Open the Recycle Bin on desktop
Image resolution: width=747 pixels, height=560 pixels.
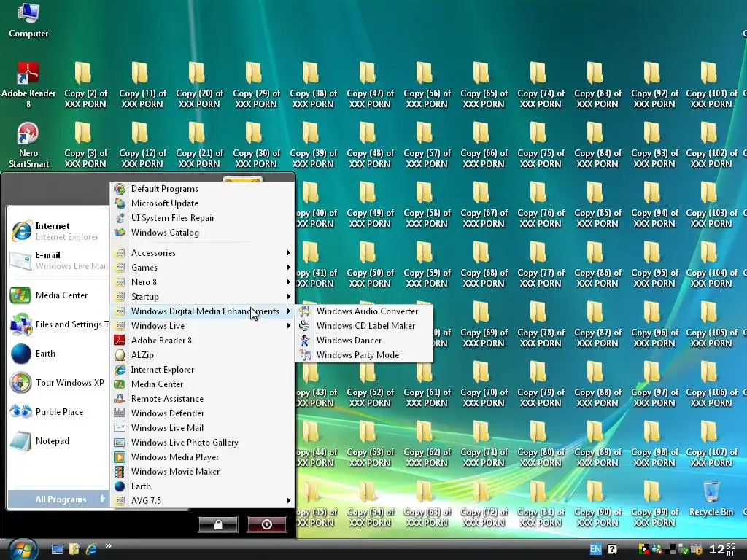pos(711,499)
